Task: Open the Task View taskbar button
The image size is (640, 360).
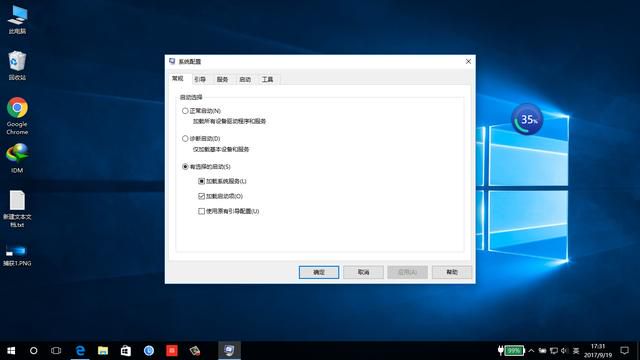Action: 56,351
